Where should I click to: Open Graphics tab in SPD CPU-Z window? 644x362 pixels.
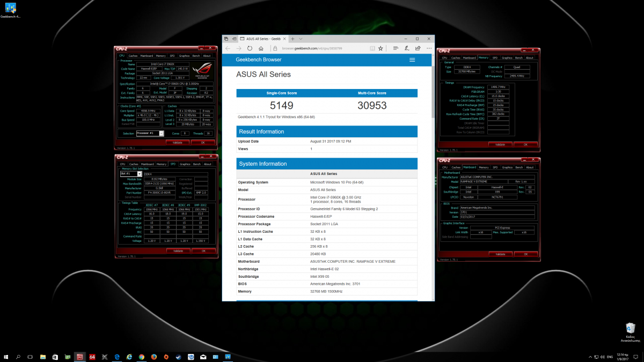185,164
